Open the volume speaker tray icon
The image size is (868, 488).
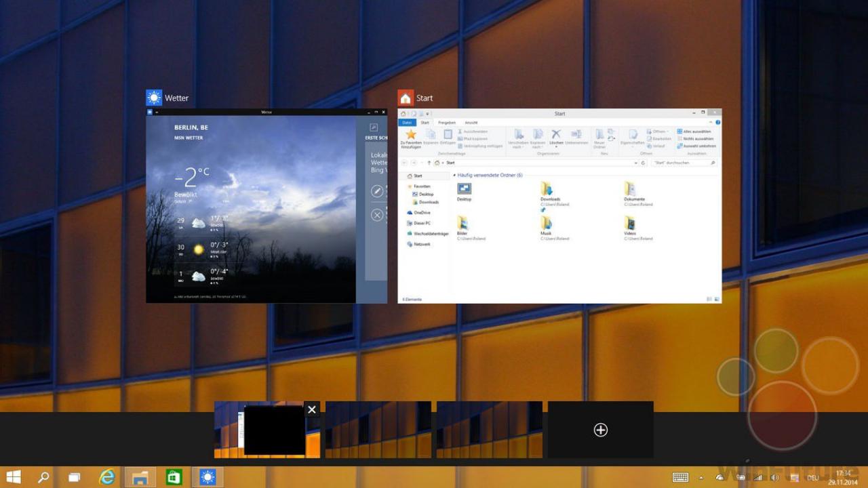coord(774,478)
